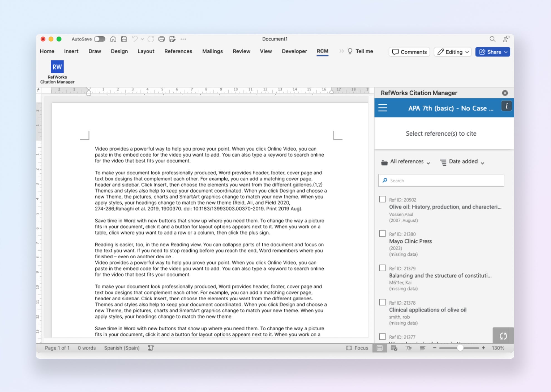This screenshot has width=551, height=392.
Task: Tick the Clinical applications of olive oil checkbox
Action: (382, 302)
